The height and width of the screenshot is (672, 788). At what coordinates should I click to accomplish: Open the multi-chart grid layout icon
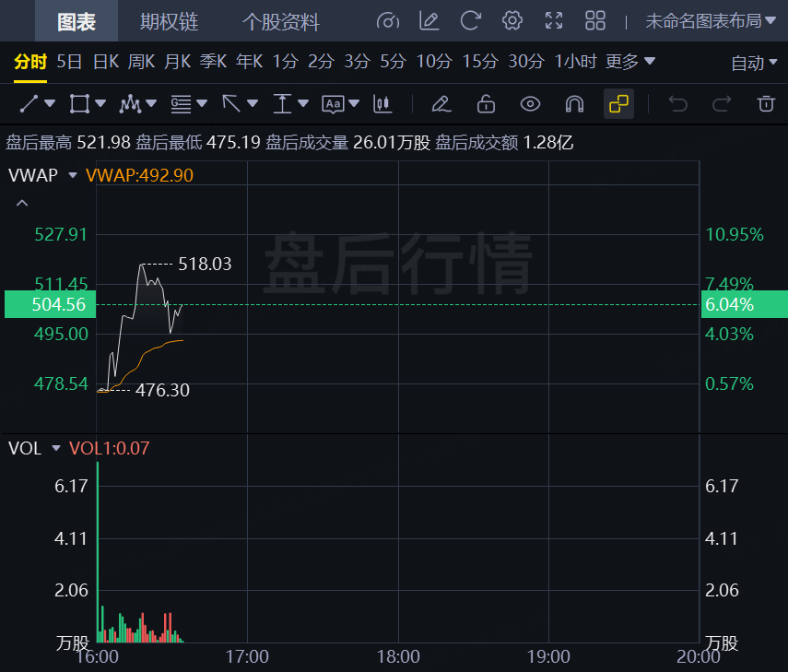click(595, 20)
